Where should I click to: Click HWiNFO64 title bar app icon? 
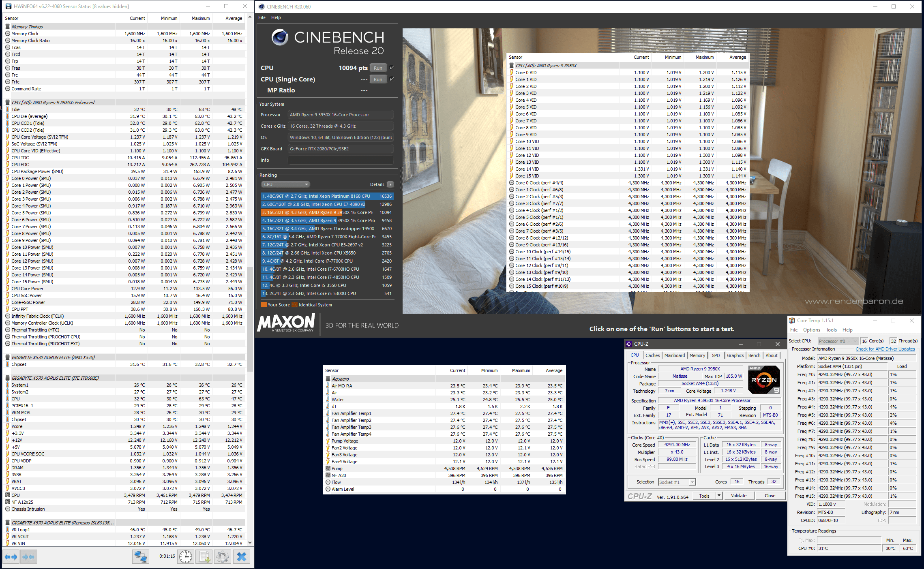pos(9,6)
